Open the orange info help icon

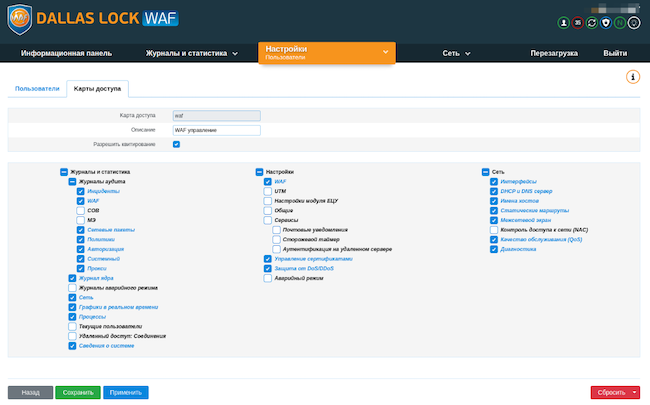click(633, 77)
